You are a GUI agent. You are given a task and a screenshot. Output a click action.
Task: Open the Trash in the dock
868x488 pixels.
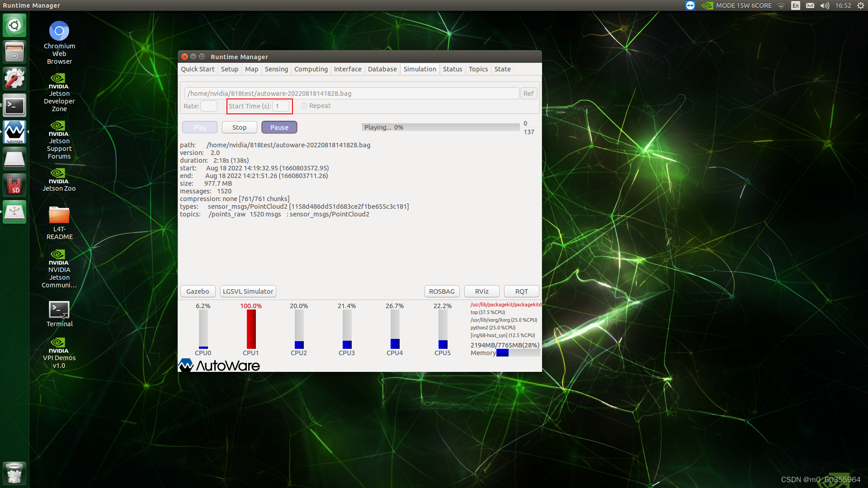click(14, 473)
